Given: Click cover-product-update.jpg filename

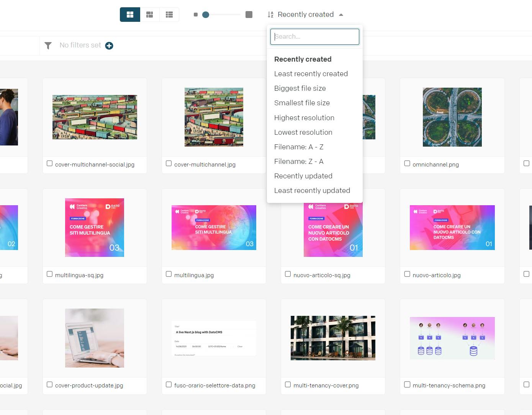Looking at the screenshot, I should [89, 386].
